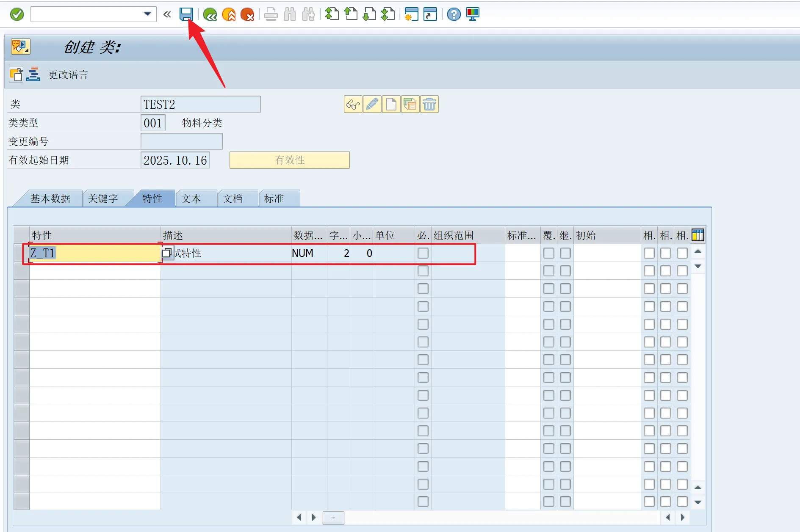The height and width of the screenshot is (532, 800).
Task: Click the pencil Change icon
Action: tap(372, 104)
